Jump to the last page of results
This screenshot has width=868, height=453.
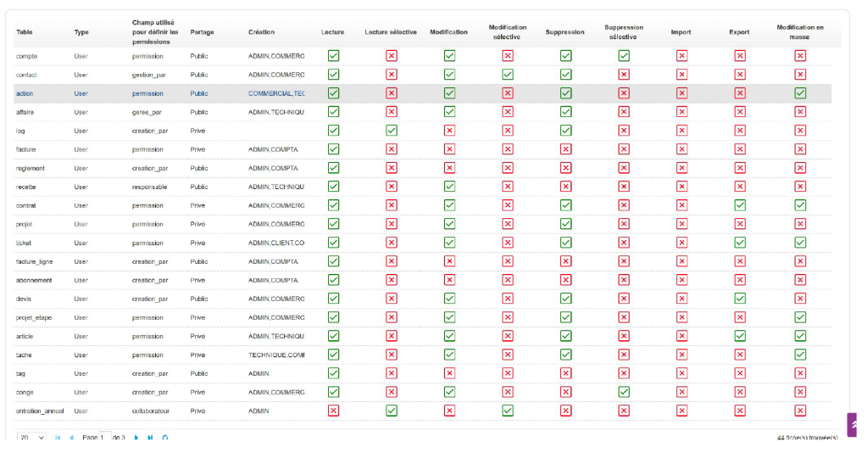[150, 438]
